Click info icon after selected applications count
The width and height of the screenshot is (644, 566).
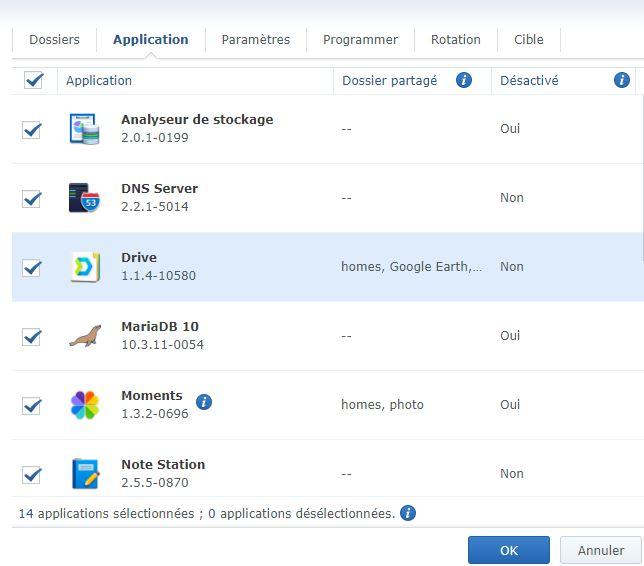pos(408,513)
